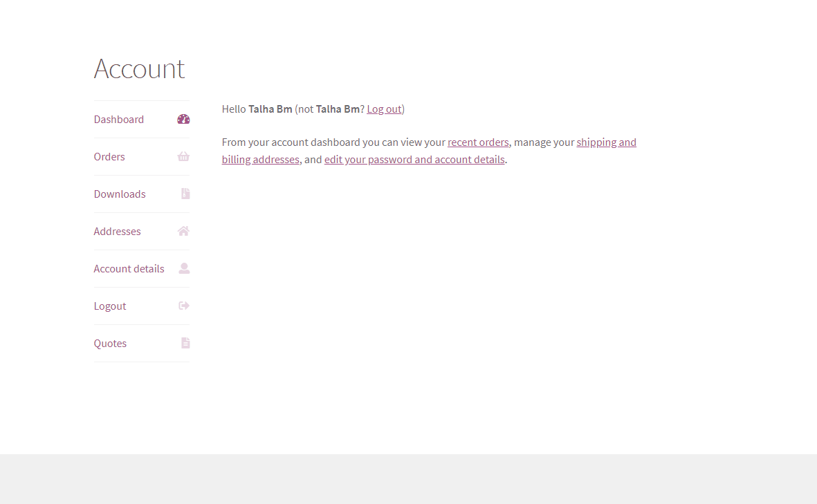The image size is (817, 504).
Task: Click the bold Talha Bm name after Hello
Action: [x=270, y=109]
